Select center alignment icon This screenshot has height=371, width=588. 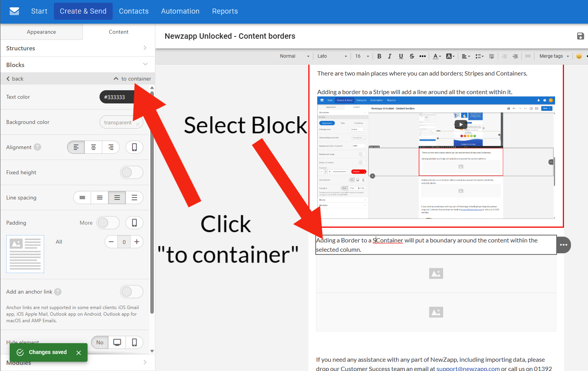click(x=93, y=147)
